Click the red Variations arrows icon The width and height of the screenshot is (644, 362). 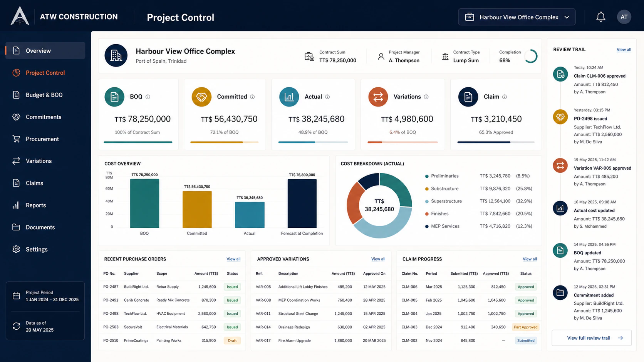click(x=378, y=97)
